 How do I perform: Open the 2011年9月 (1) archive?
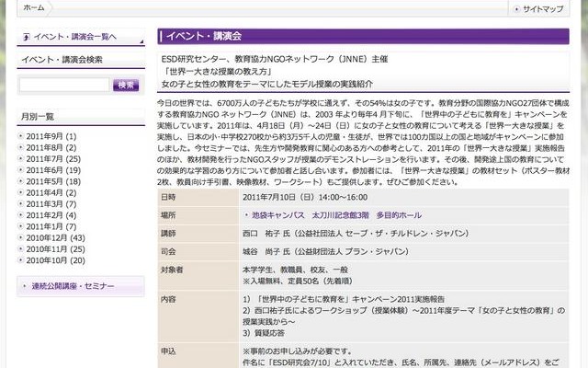[51, 136]
